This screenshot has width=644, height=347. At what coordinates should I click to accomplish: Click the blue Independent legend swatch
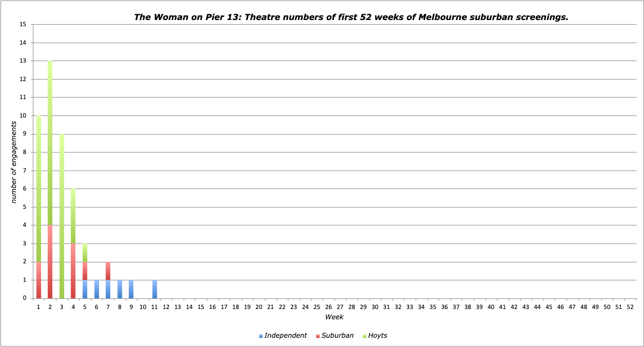coord(261,336)
